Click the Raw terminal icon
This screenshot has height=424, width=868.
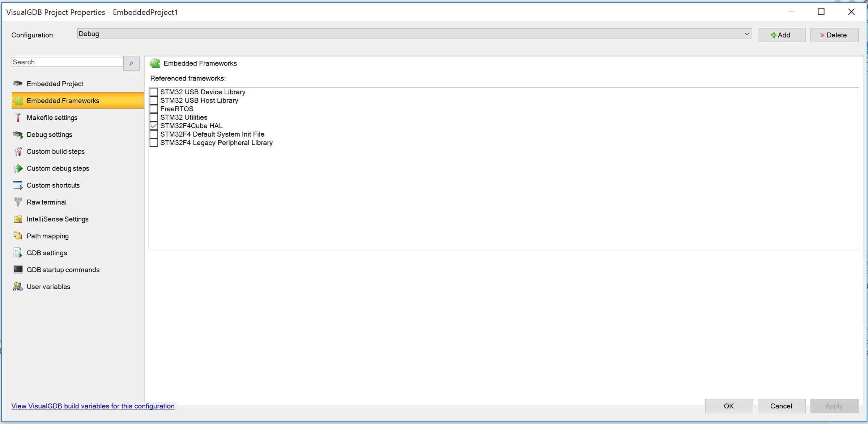click(17, 202)
